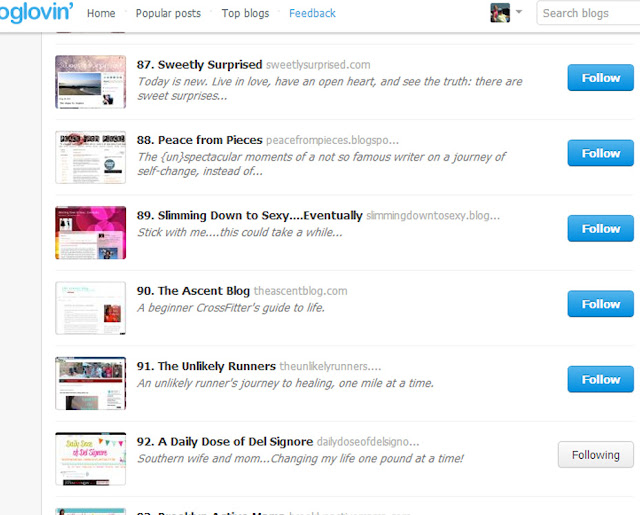Screen dimensions: 640x515
Task: Open the Popular posts page
Action: click(x=168, y=13)
